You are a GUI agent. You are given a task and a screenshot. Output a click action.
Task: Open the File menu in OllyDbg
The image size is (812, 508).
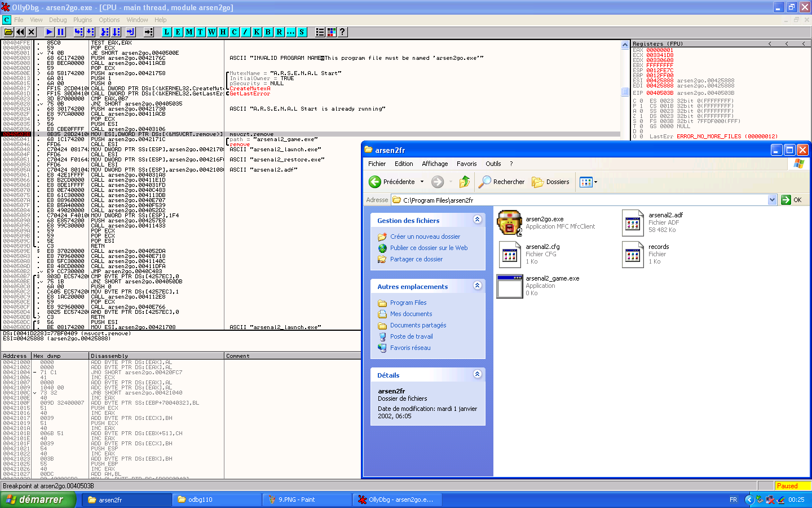(19, 20)
